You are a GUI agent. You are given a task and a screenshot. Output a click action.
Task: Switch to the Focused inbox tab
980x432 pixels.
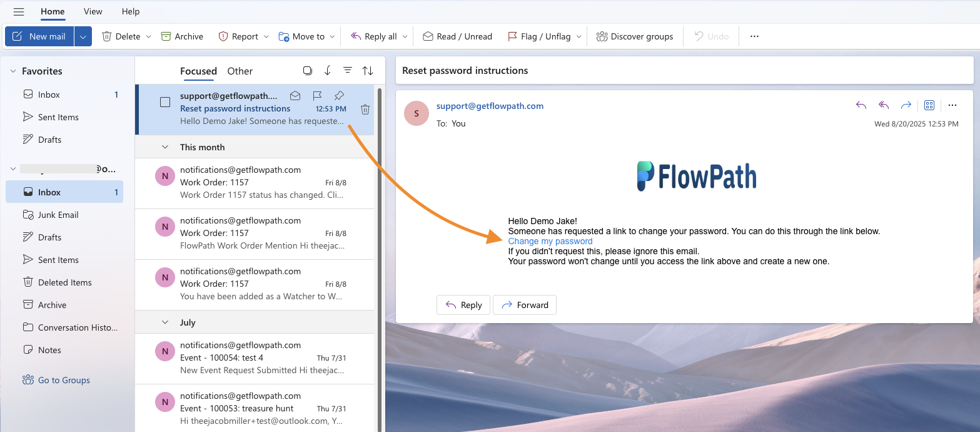point(198,71)
